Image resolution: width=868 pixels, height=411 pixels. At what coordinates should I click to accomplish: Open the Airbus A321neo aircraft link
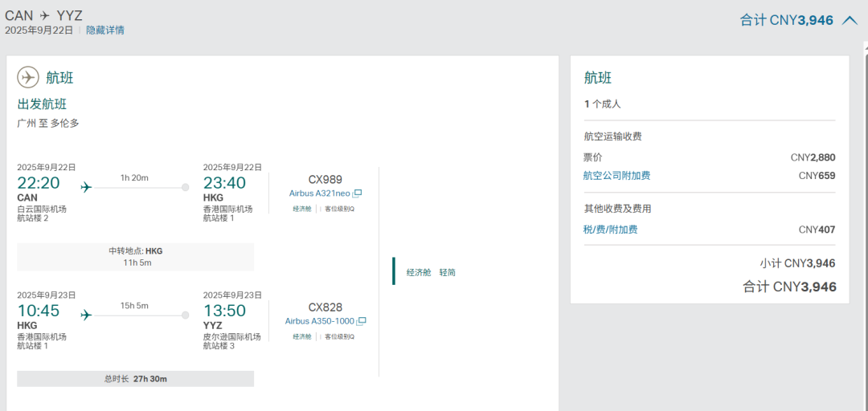point(320,193)
